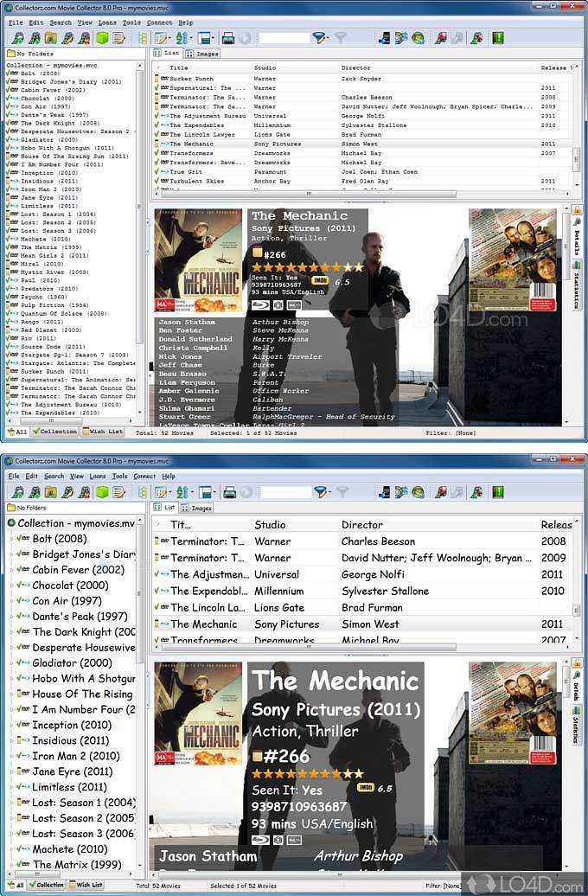Toggle the checkmark beside Bolt (2008) in bottom window
Screen dimensions: 588x896
click(22, 539)
